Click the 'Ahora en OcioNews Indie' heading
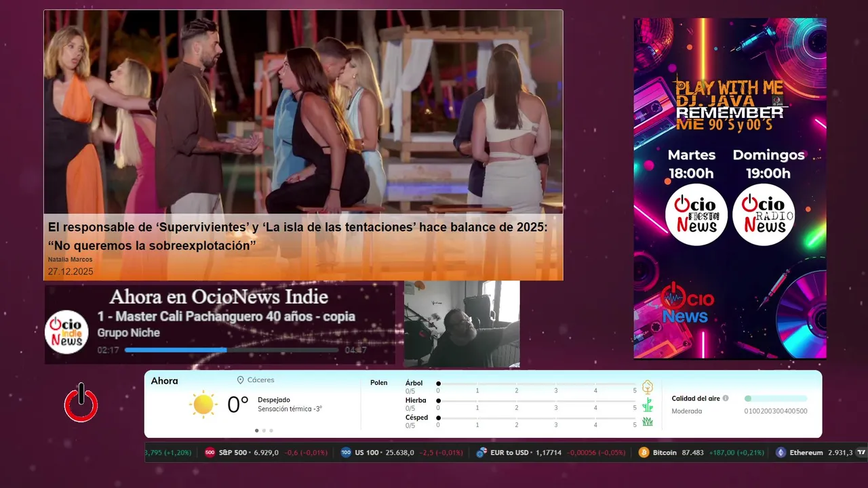The width and height of the screenshot is (868, 488). point(218,297)
